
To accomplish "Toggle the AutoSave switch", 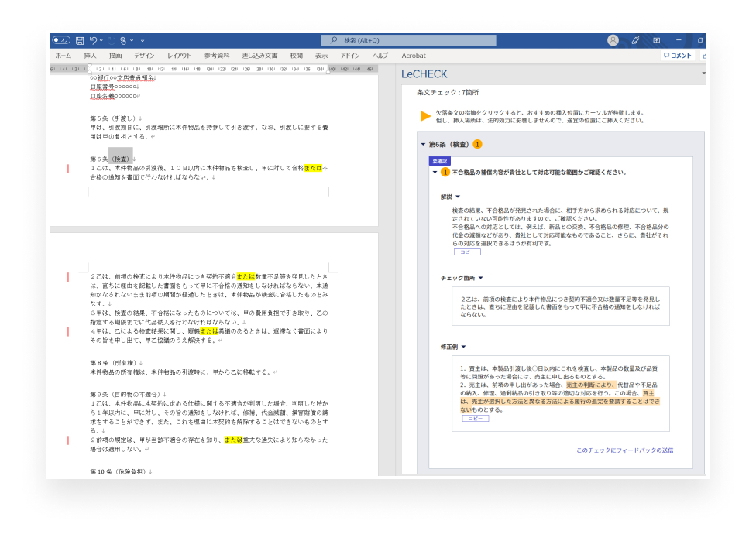I will pyautogui.click(x=61, y=40).
